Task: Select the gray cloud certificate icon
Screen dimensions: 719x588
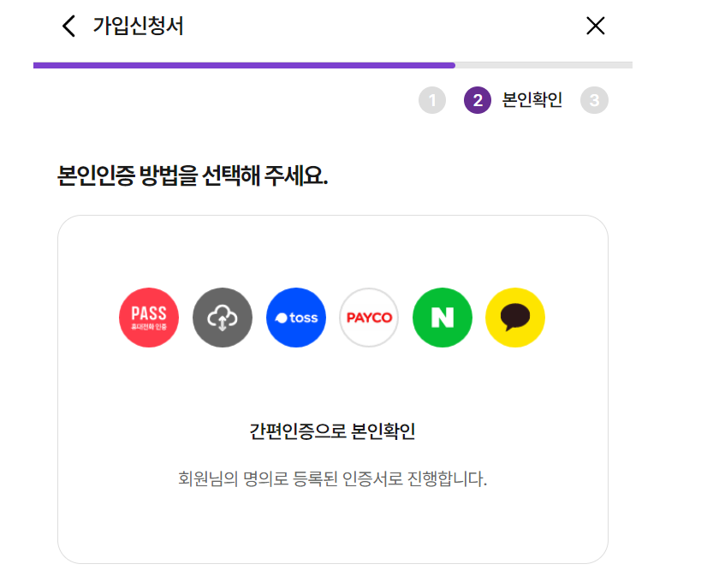Action: [x=223, y=318]
